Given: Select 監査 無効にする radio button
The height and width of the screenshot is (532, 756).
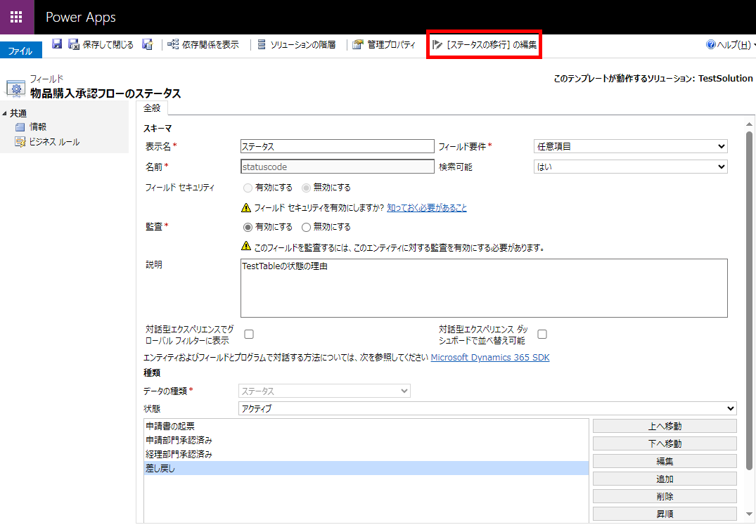Looking at the screenshot, I should click(306, 227).
